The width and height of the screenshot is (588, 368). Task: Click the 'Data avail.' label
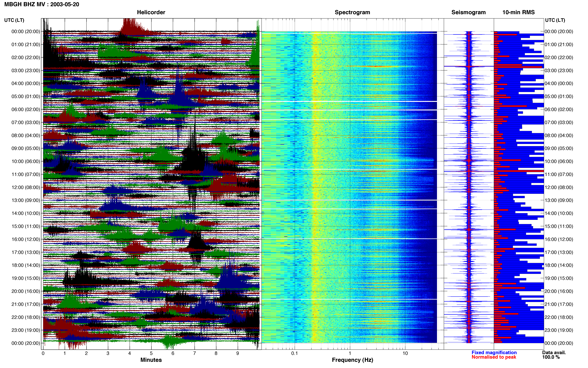tap(554, 352)
